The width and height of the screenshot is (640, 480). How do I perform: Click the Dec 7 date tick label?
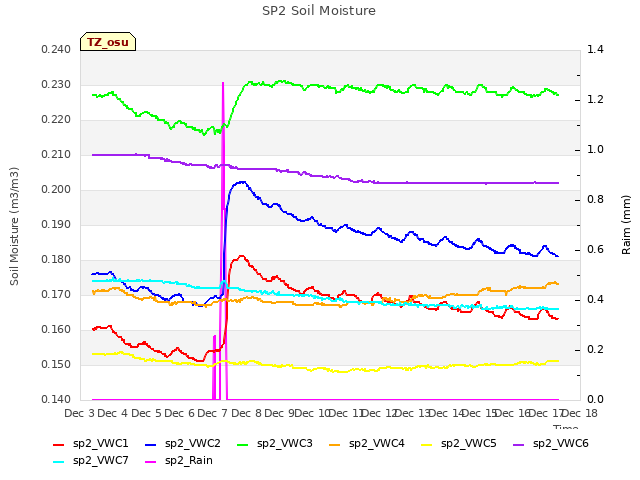[x=213, y=413]
